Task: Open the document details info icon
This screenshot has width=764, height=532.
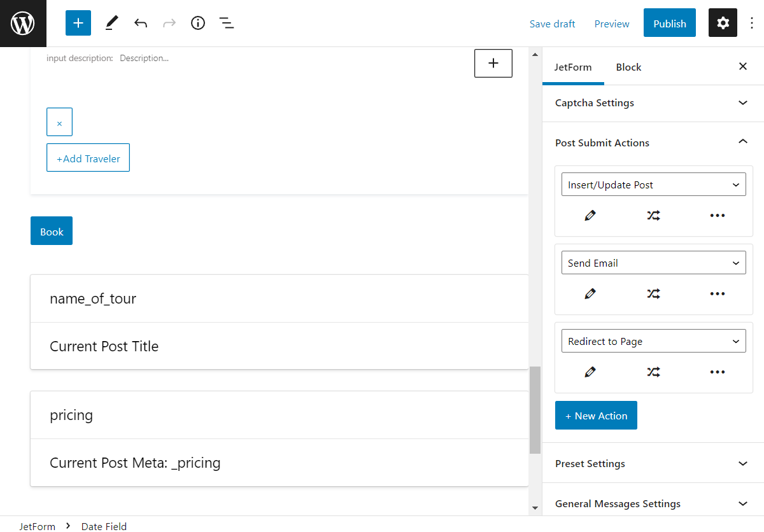Action: 198,24
